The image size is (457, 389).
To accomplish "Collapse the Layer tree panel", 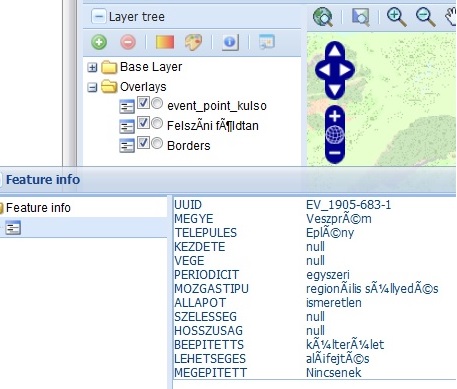I will point(99,16).
